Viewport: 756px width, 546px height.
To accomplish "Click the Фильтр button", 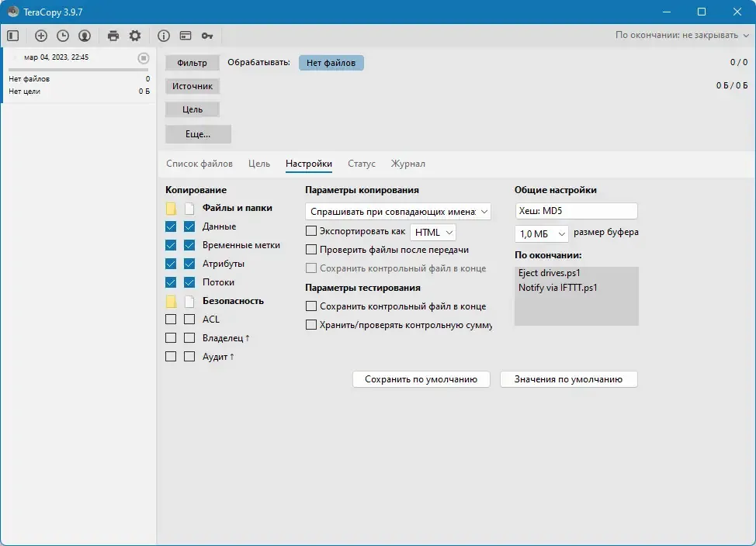I will pyautogui.click(x=192, y=63).
